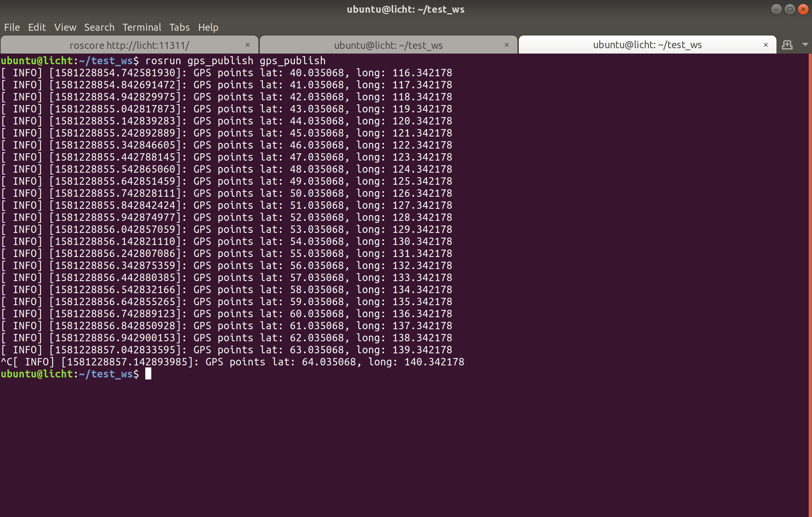Open the Terminal menu
The width and height of the screenshot is (812, 517).
coord(142,27)
